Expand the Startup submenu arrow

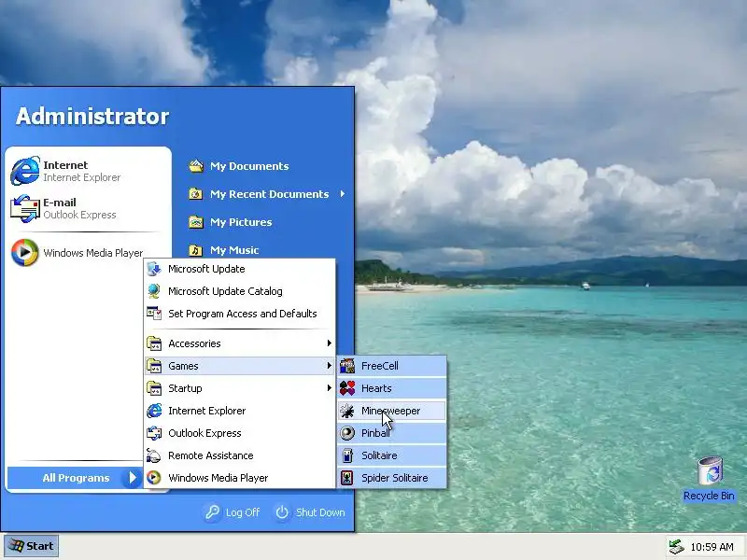tap(330, 388)
